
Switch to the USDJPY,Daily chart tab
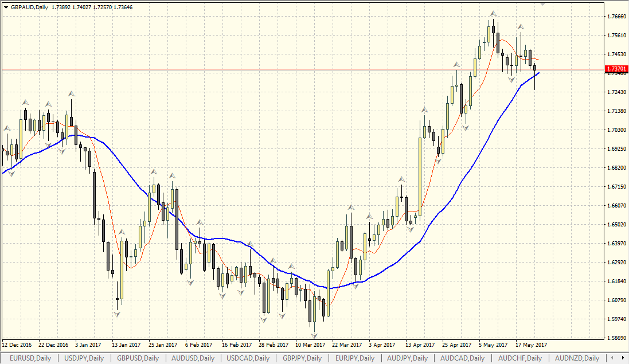(x=84, y=358)
